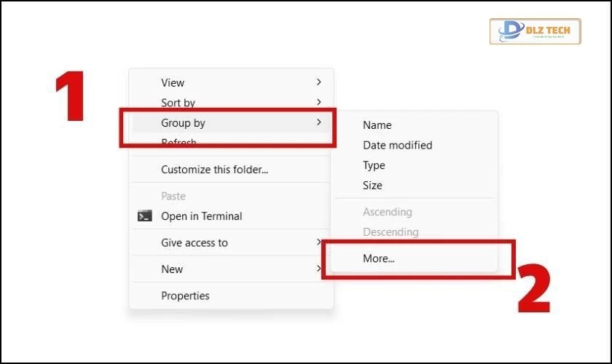Screen dimensions: 612x364
Task: Expand the Give access to arrow
Action: (x=319, y=242)
